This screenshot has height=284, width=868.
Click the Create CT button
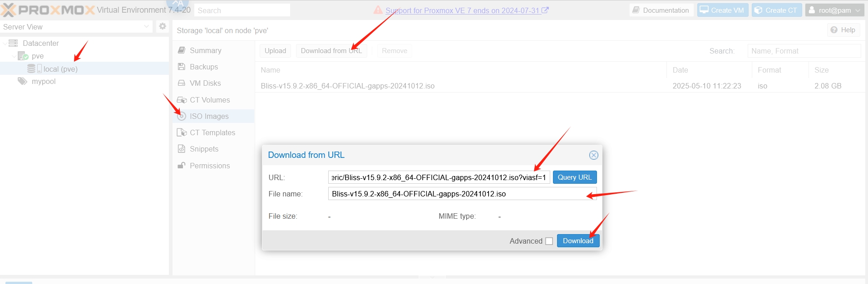coord(777,10)
